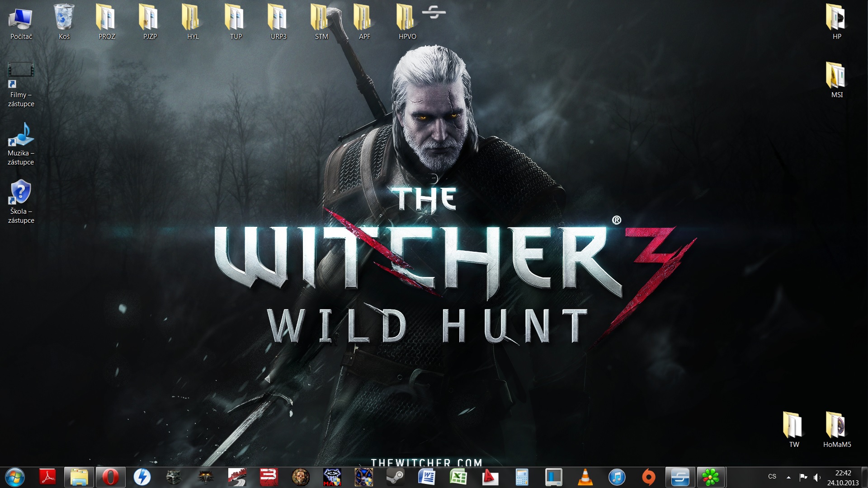Open VLC media player in the taskbar

click(585, 477)
